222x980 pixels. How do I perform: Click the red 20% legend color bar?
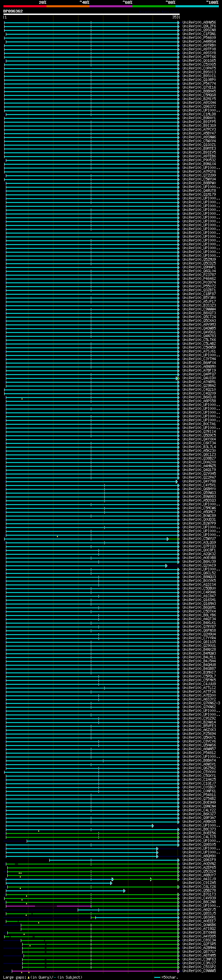(25, 6)
